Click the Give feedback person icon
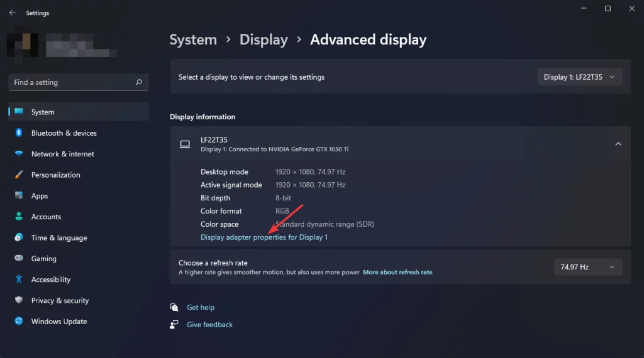 174,324
